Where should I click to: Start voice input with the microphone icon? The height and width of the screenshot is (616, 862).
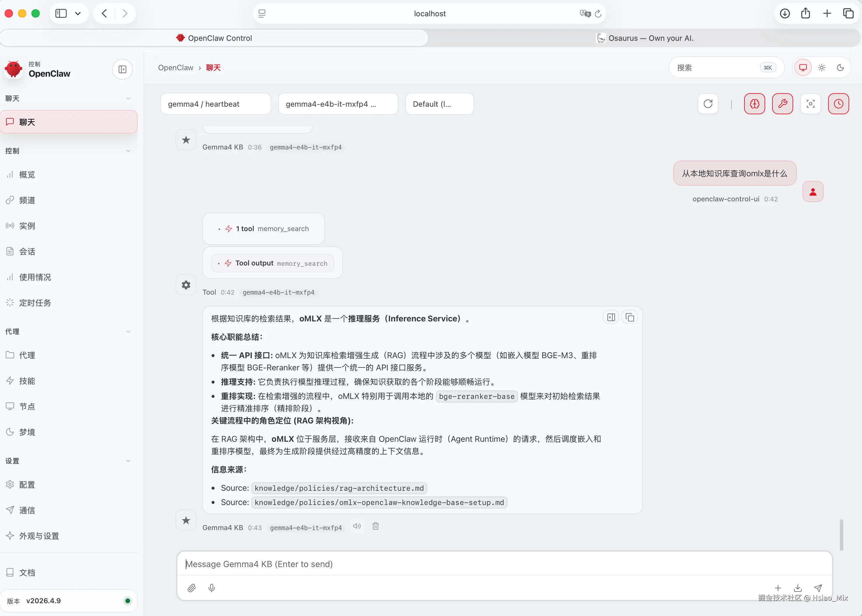click(x=211, y=587)
